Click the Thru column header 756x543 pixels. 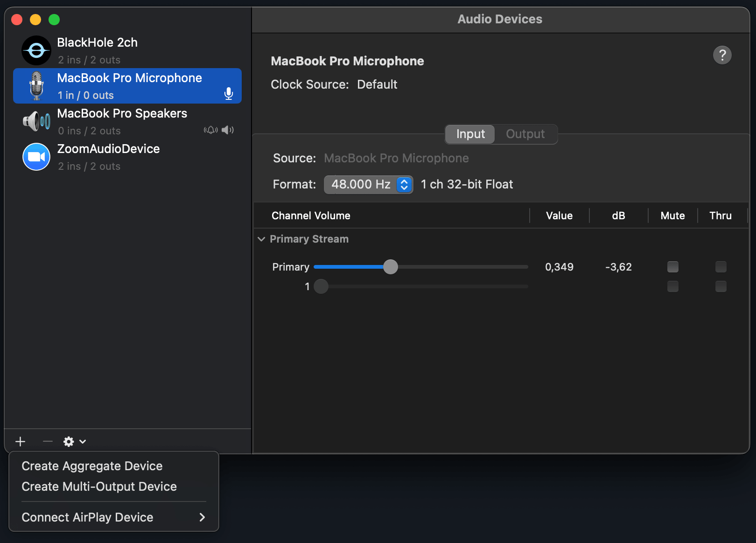click(721, 216)
